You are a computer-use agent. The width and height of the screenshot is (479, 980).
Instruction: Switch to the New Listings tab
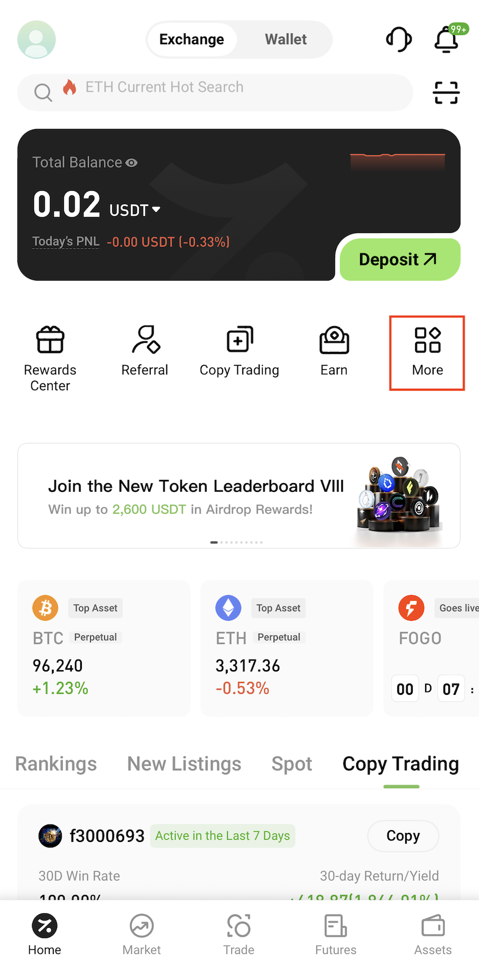click(184, 764)
